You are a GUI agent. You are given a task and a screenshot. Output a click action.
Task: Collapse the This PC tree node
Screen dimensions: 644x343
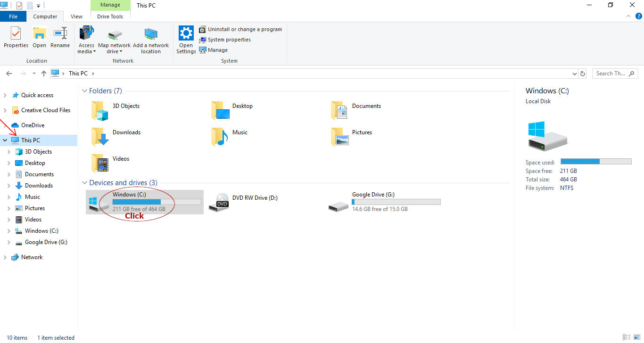click(5, 140)
